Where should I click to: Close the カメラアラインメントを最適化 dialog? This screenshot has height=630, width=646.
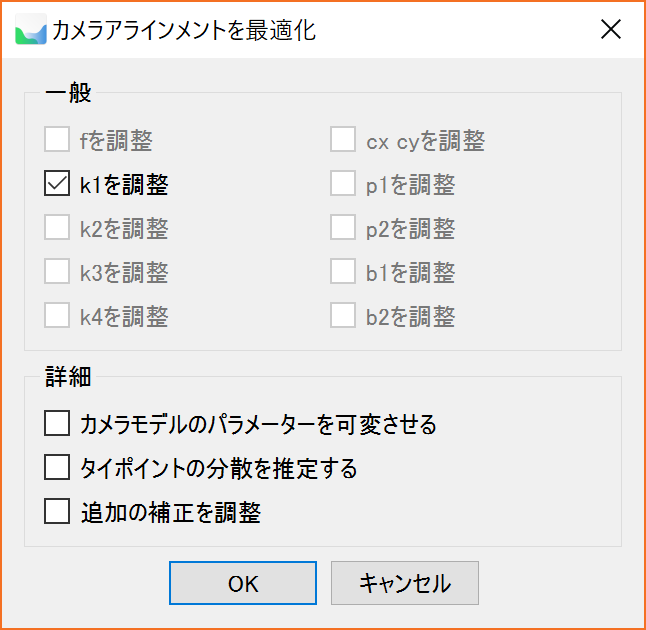pyautogui.click(x=610, y=30)
